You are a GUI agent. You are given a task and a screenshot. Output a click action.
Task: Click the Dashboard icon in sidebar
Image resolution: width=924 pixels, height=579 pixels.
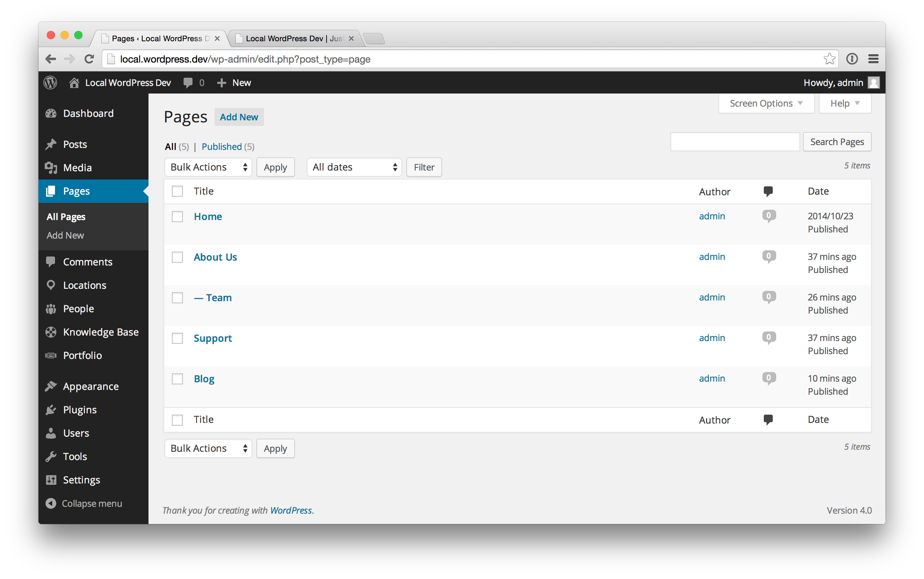(x=51, y=113)
